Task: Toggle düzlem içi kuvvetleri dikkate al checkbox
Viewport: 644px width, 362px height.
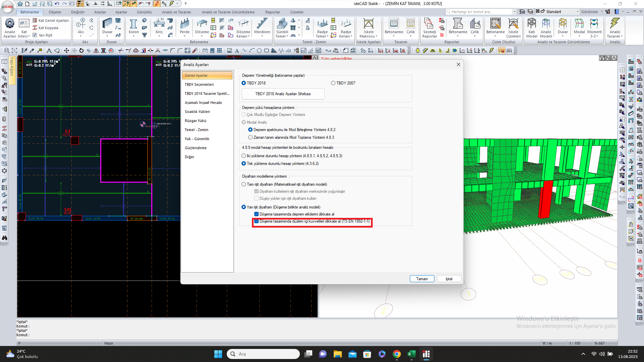Action: (256, 221)
